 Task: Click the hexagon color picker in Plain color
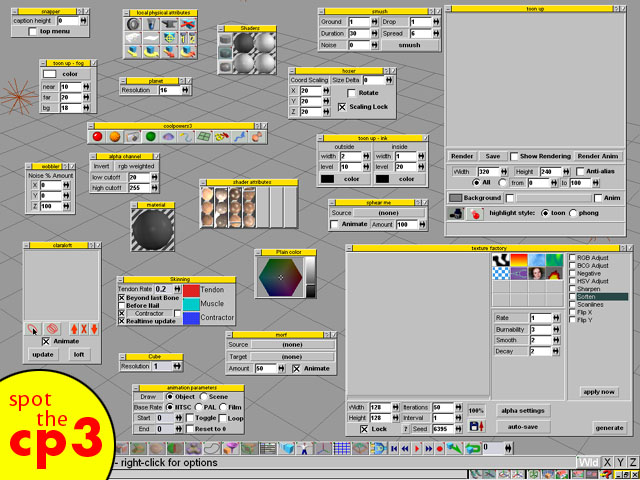point(280,278)
